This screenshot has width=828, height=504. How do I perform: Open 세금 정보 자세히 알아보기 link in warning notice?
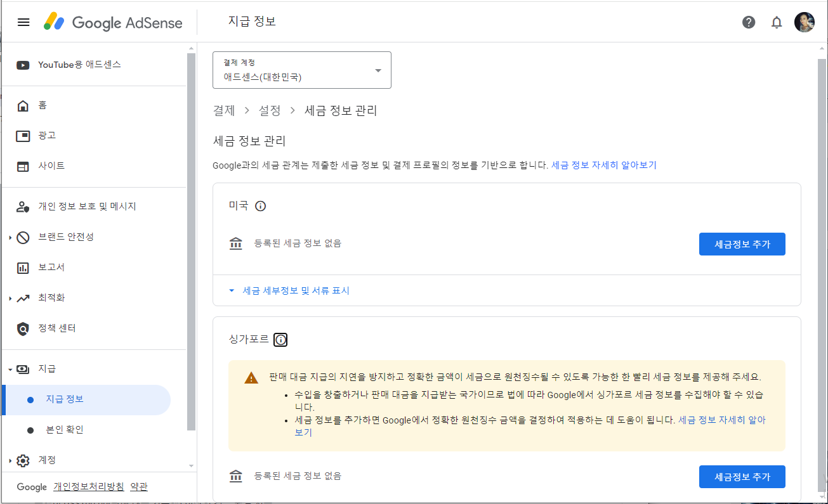click(722, 420)
